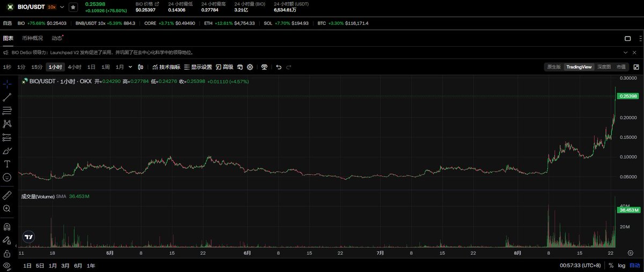
Task: Add BIO/USDT to favorites star
Action: (73, 8)
